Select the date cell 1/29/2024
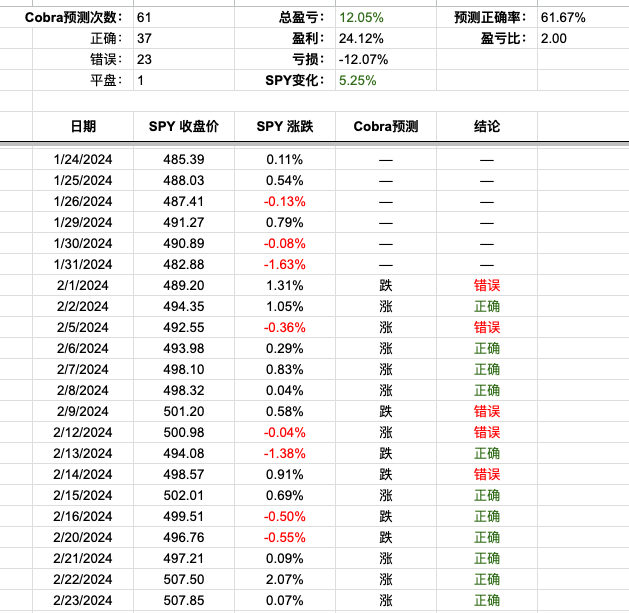Screen dimensions: 629x613 click(83, 222)
